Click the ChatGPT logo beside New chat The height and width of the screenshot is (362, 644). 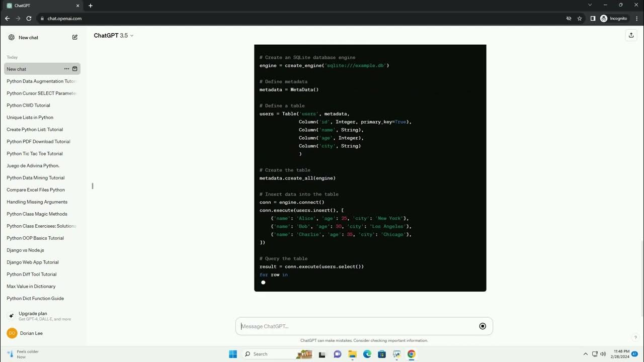[12, 37]
